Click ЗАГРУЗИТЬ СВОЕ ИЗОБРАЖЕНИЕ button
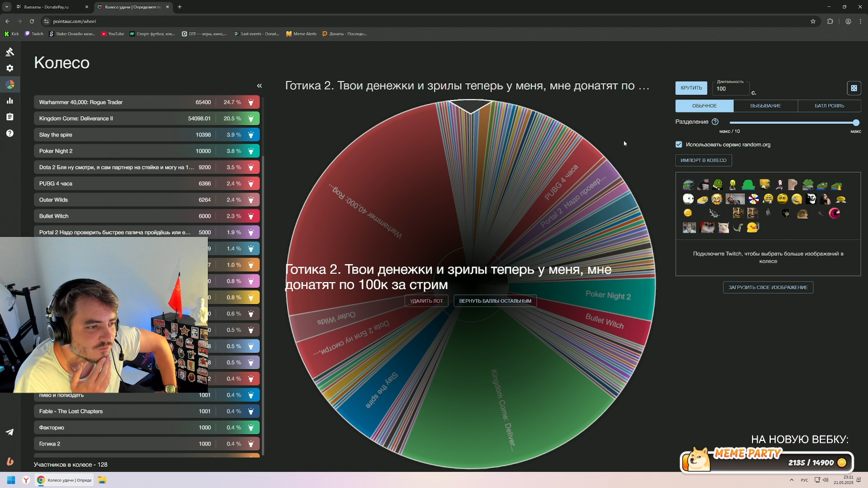The height and width of the screenshot is (488, 868). [768, 287]
